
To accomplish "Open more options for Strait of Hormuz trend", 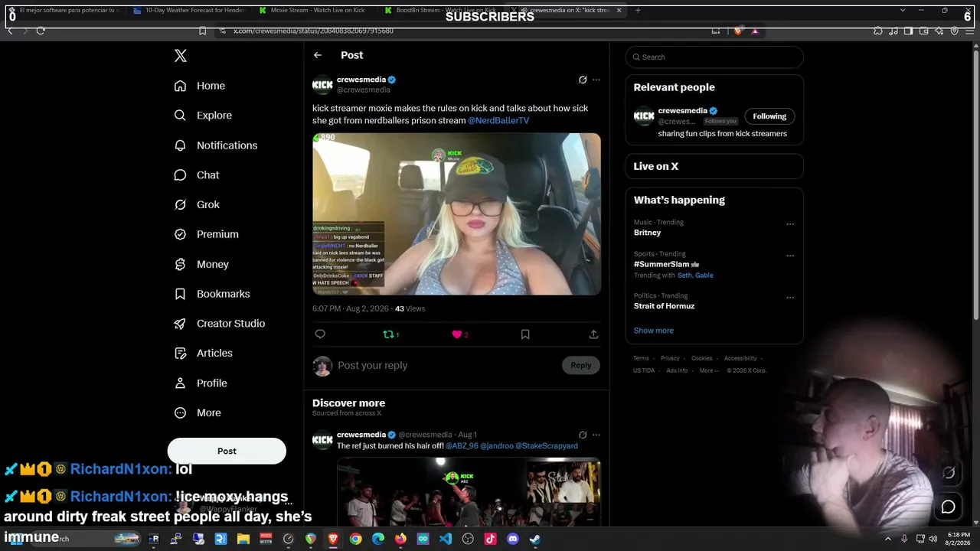I will tap(790, 298).
